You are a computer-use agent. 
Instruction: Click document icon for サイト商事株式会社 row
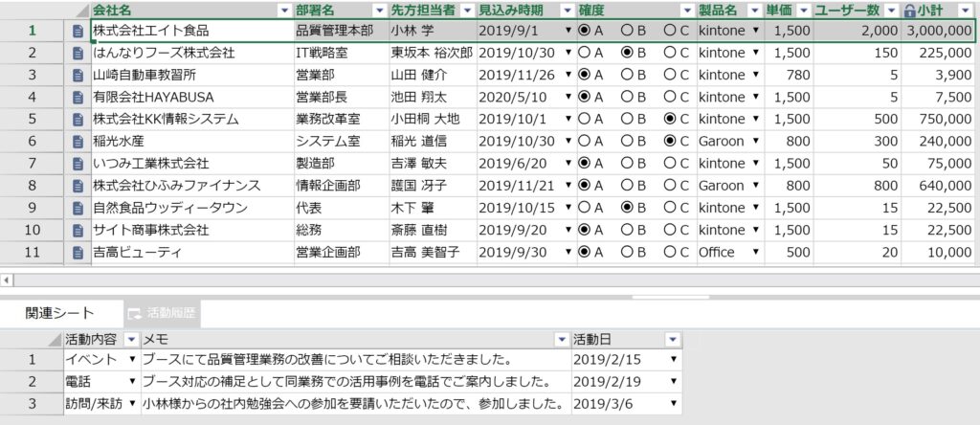78,231
